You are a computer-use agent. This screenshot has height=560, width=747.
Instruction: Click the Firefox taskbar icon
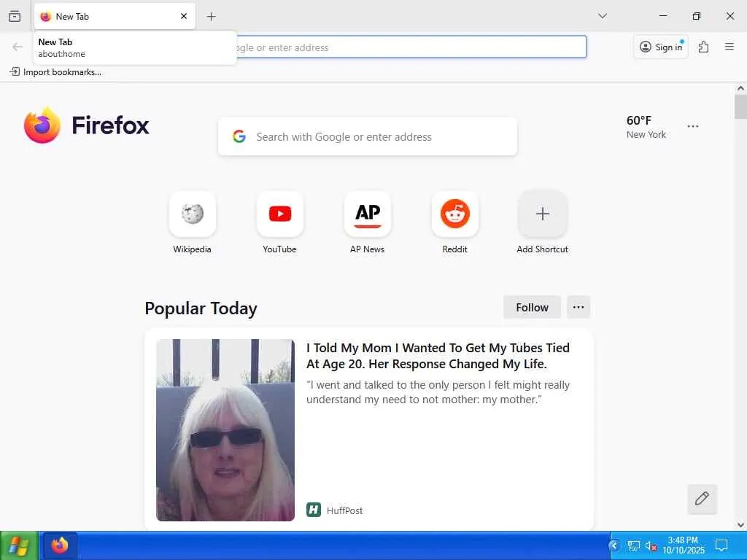click(60, 545)
